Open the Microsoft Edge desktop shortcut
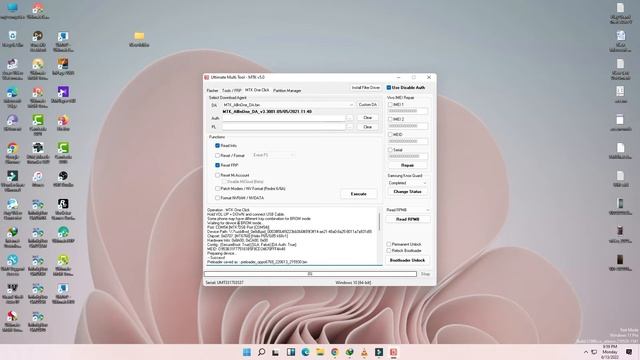Viewport: 640px width, 360px height. (x=13, y=97)
